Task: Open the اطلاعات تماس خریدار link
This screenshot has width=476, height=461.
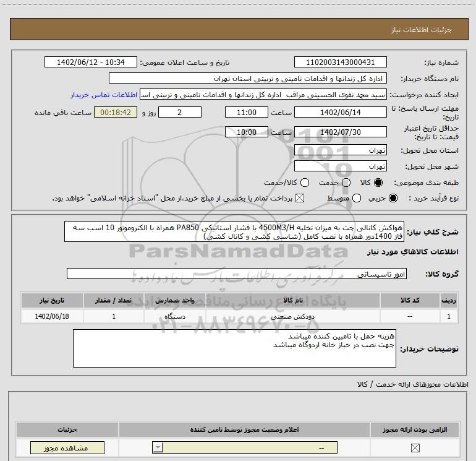Action: [104, 95]
